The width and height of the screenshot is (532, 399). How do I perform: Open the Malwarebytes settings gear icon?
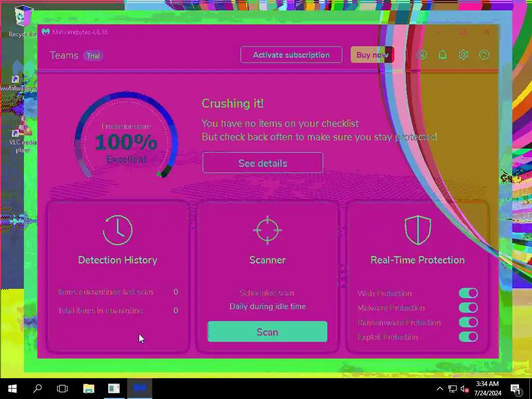click(x=463, y=55)
